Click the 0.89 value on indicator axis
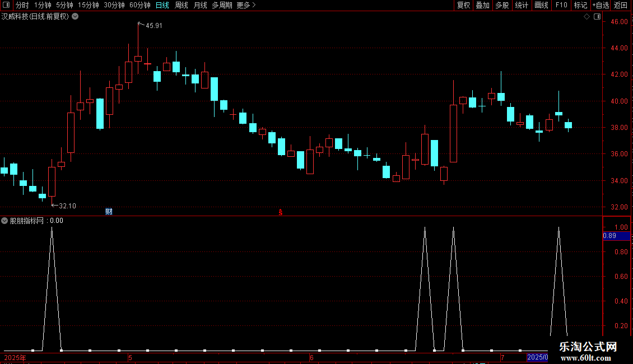This screenshot has height=364, width=633. click(x=609, y=236)
